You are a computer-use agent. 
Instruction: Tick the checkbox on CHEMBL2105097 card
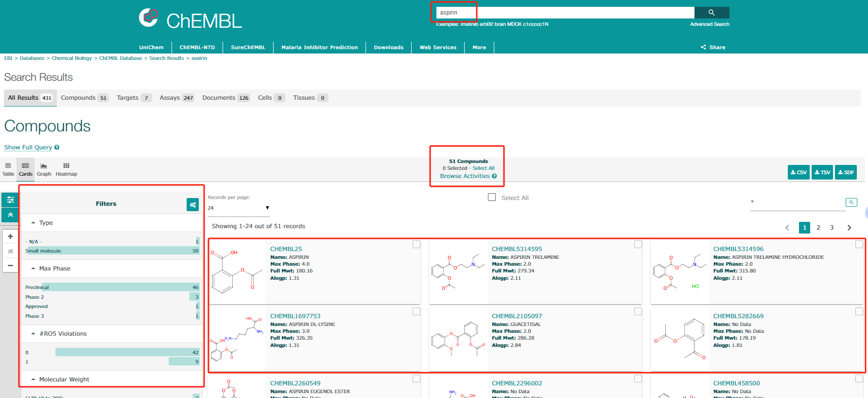638,311
